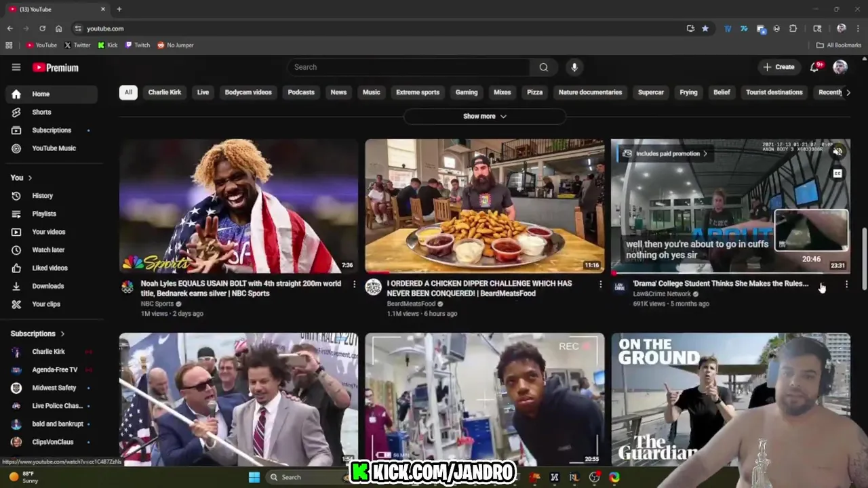Open BeardMeatsFood channel avatar
This screenshot has width=868, height=488.
pos(374,287)
